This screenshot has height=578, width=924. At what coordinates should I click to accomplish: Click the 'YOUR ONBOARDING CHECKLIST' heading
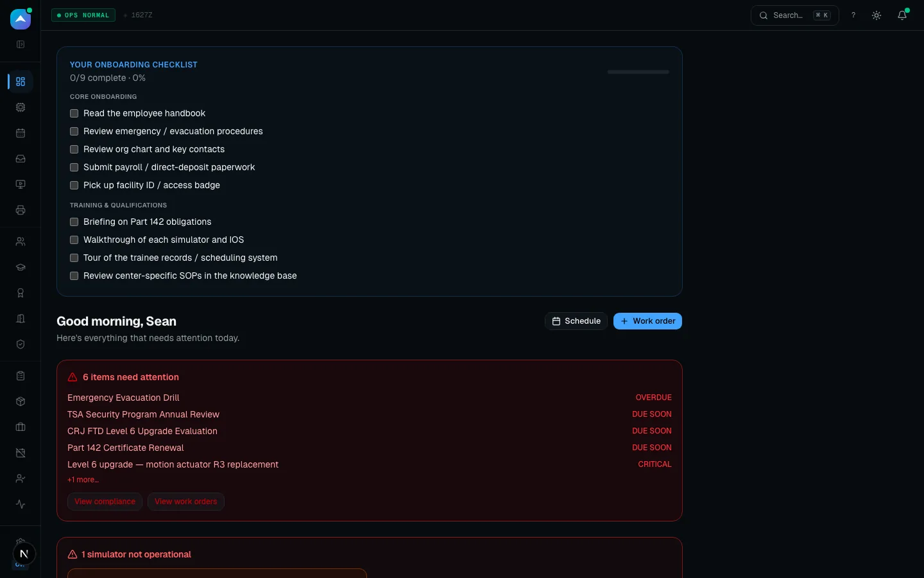133,65
